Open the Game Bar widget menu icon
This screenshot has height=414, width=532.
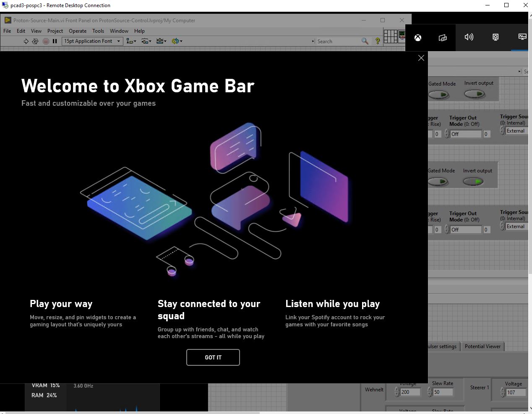443,38
